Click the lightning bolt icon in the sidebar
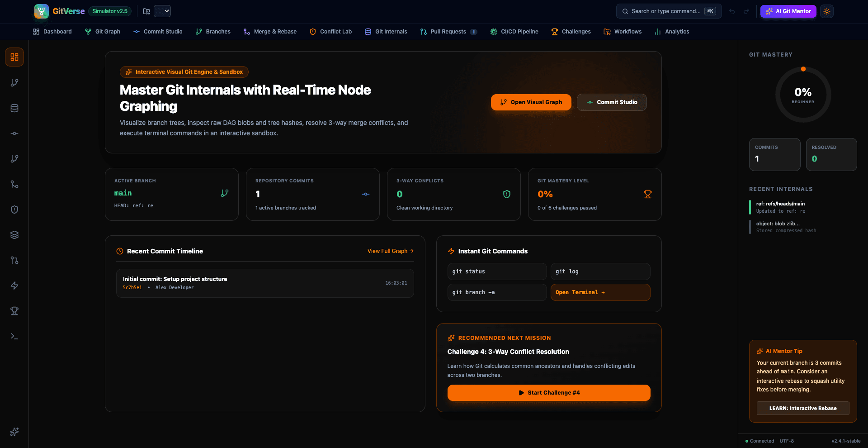 [x=14, y=286]
